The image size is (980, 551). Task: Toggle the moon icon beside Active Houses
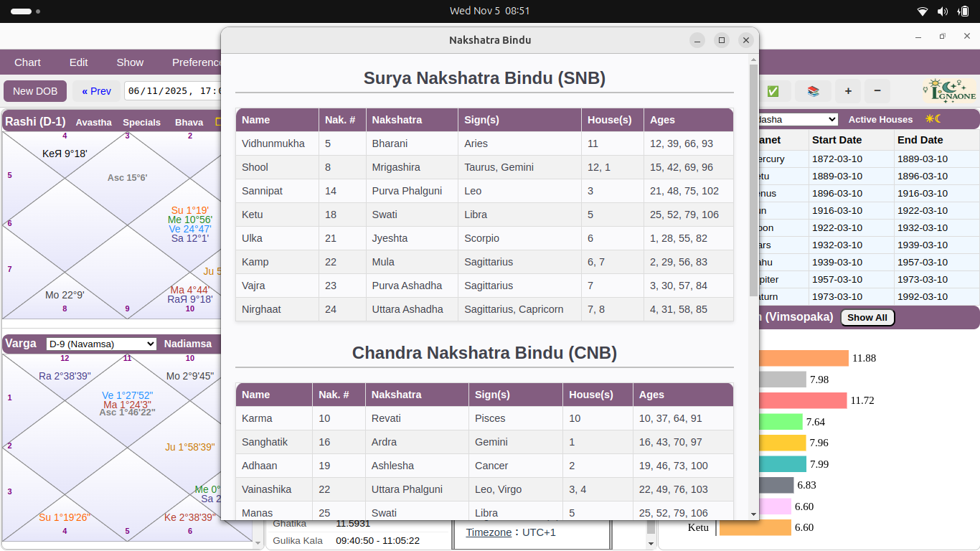click(936, 119)
